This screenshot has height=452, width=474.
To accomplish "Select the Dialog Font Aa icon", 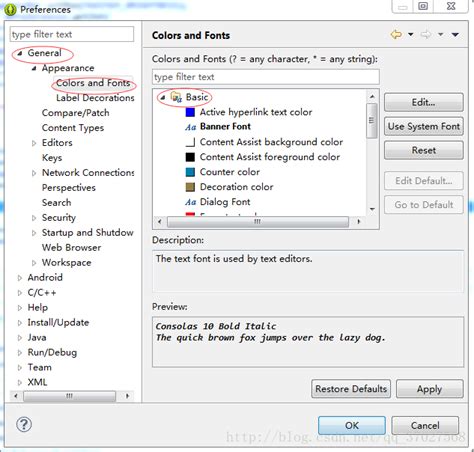I will pos(190,202).
